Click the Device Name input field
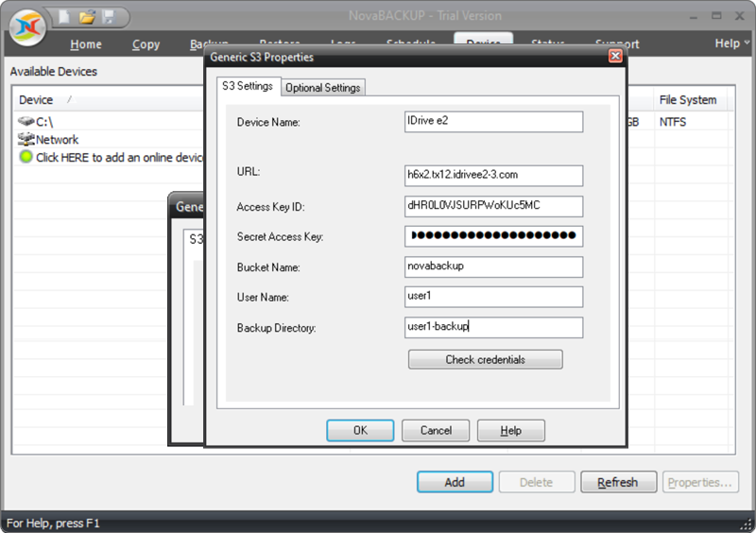Image resolution: width=756 pixels, height=533 pixels. 493,122
